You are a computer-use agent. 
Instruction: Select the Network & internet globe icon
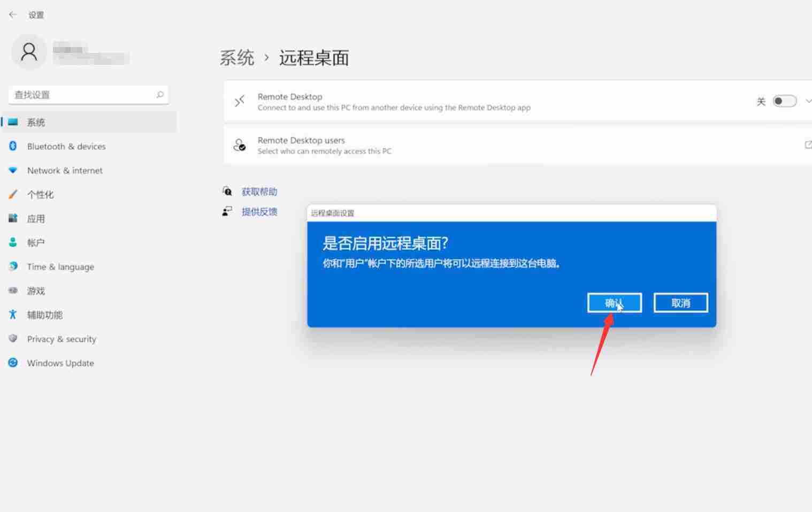(13, 170)
